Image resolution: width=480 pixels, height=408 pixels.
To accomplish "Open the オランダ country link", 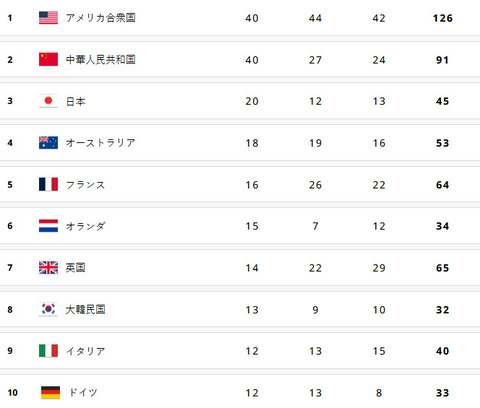I will click(x=85, y=226).
